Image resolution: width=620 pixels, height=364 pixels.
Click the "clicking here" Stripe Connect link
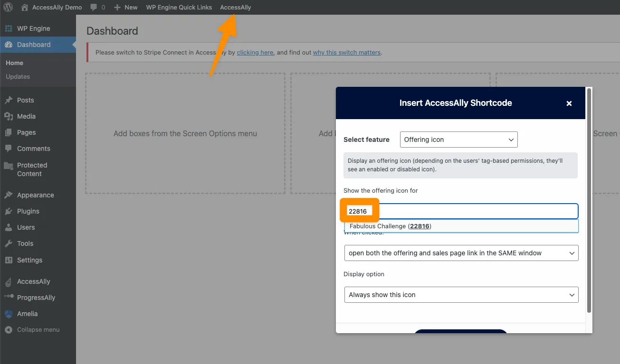[255, 53]
